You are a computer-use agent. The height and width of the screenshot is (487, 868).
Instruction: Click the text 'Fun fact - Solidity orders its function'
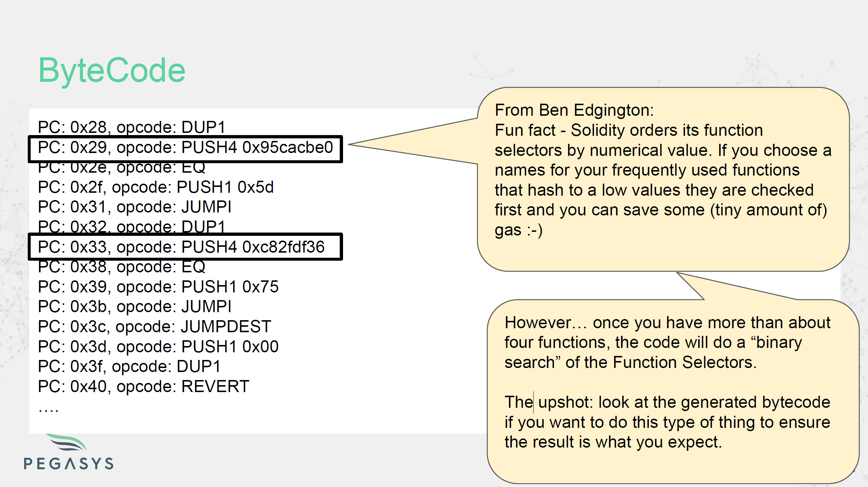pos(629,130)
